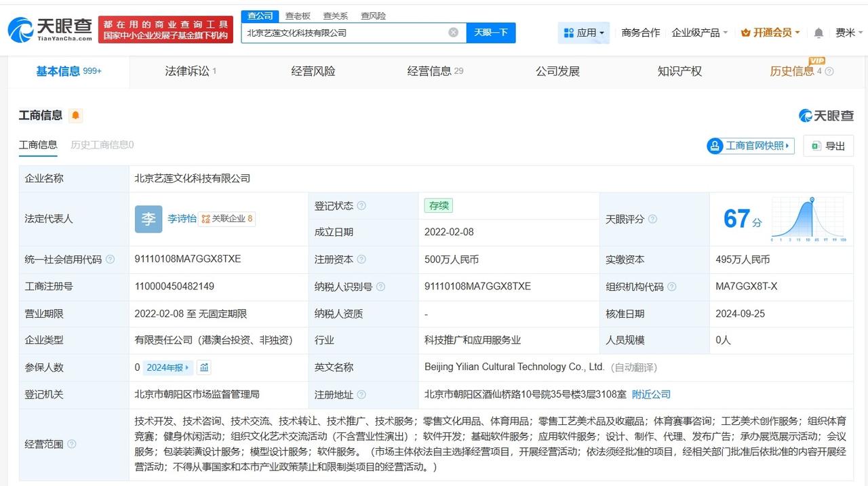Screen dimensions: 868x486
Task: Click the 导出 export button
Action: [828, 146]
